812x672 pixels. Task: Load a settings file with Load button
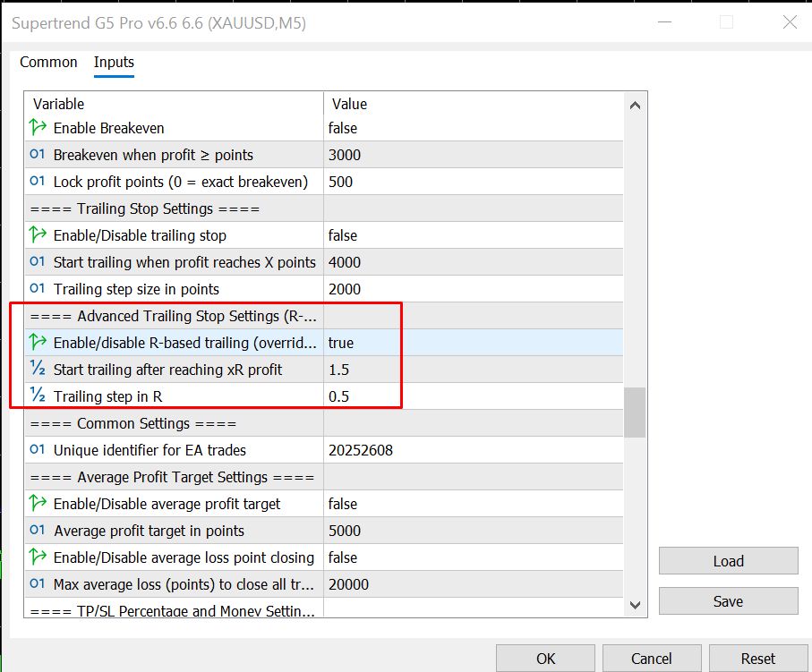(x=728, y=561)
